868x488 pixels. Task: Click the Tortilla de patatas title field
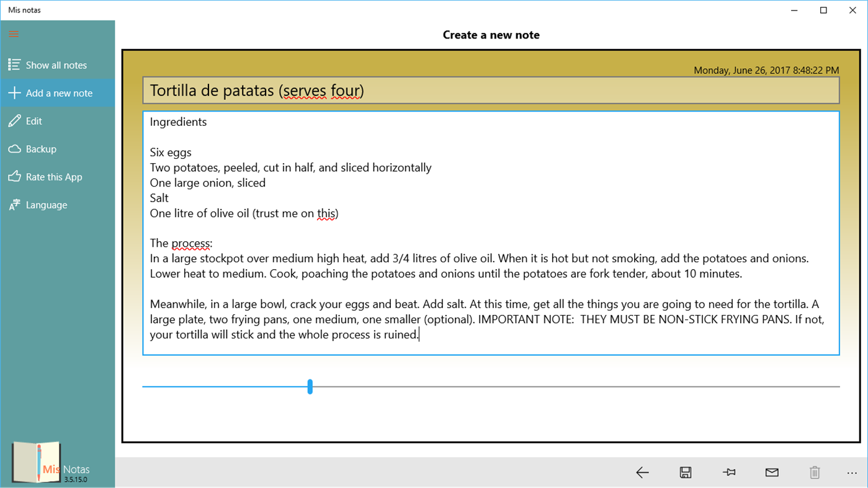(x=490, y=90)
